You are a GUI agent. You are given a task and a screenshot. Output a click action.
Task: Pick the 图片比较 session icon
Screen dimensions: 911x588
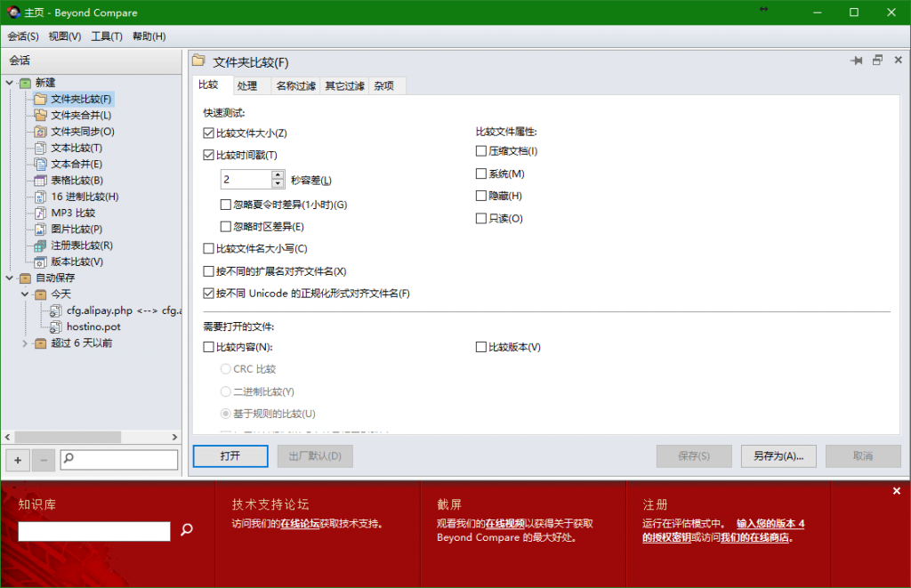tap(40, 230)
